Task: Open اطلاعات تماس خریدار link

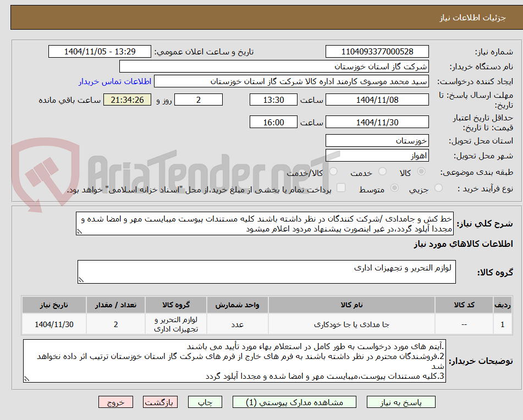Action: (x=115, y=82)
